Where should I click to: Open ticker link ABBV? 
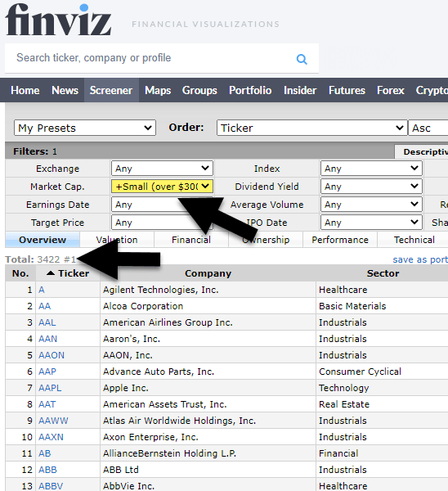(51, 486)
